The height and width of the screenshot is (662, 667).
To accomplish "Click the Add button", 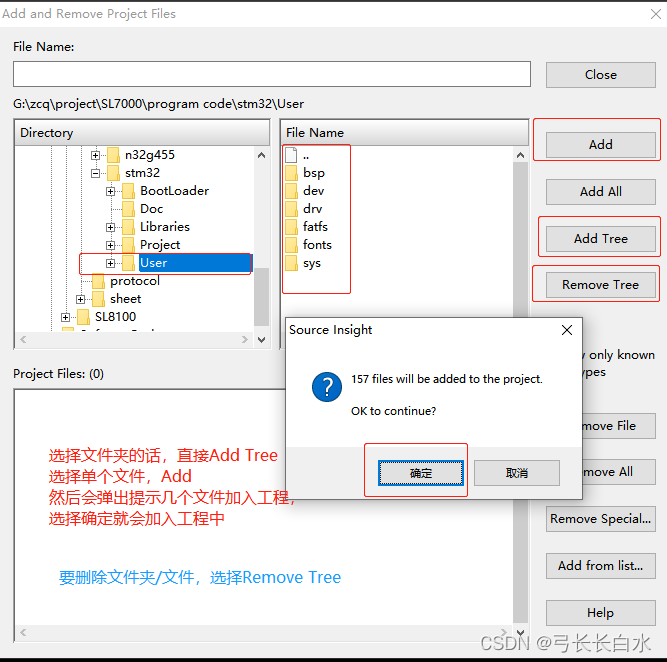I will click(x=600, y=145).
